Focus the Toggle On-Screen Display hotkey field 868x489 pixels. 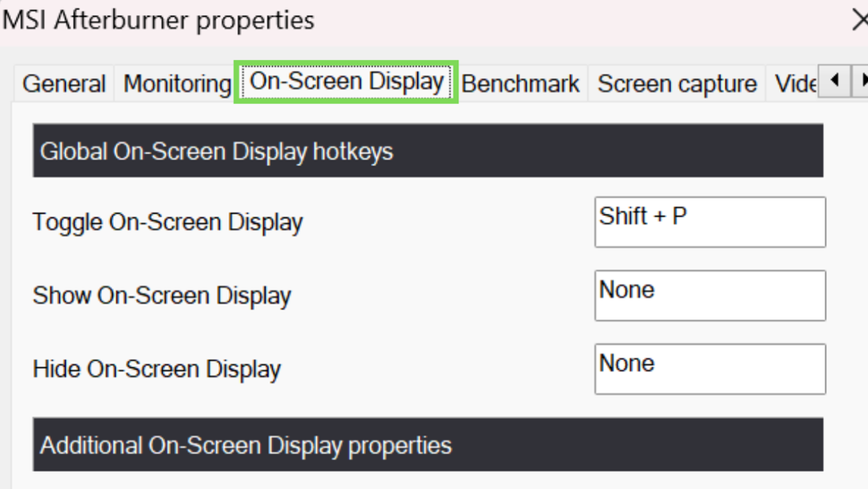[710, 222]
